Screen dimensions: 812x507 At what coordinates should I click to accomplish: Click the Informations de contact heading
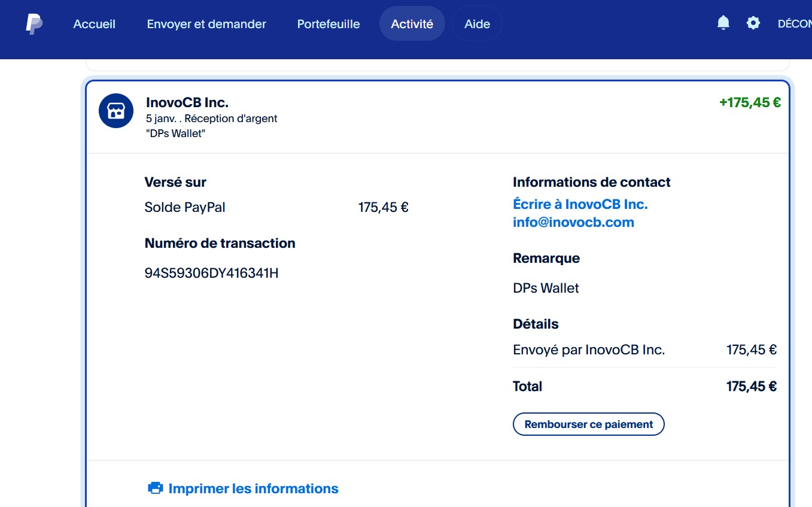pyautogui.click(x=592, y=183)
